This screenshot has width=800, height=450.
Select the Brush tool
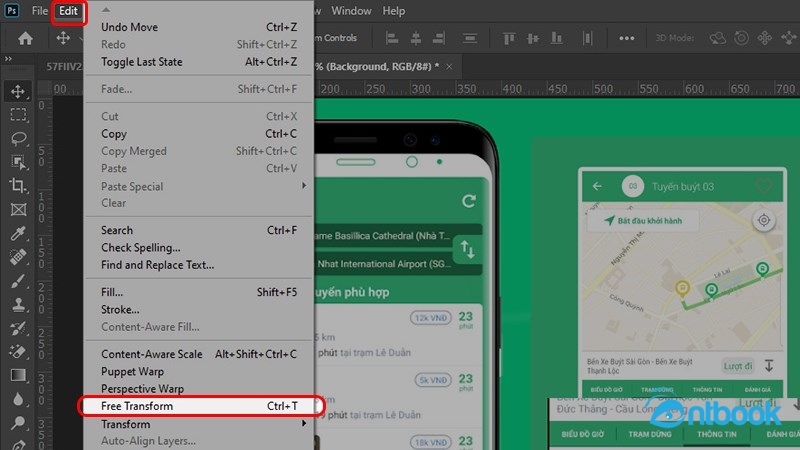[x=18, y=281]
